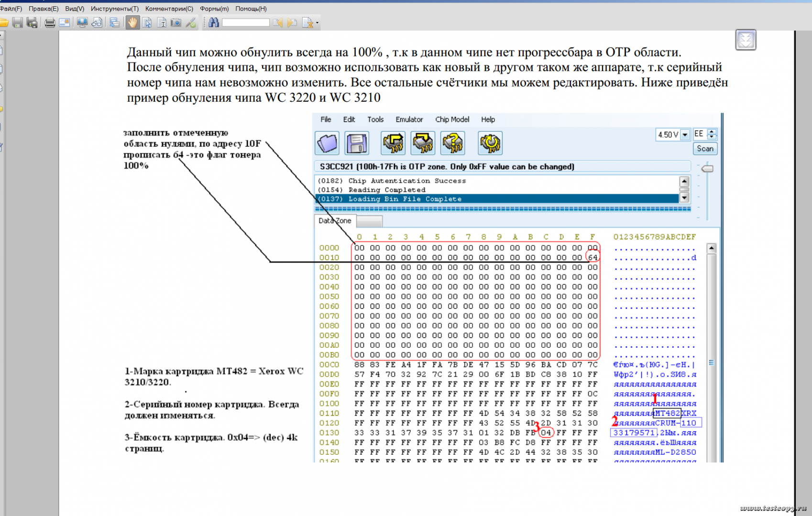Click into the PDF toolbar search field
This screenshot has height=516, width=812.
tap(245, 22)
